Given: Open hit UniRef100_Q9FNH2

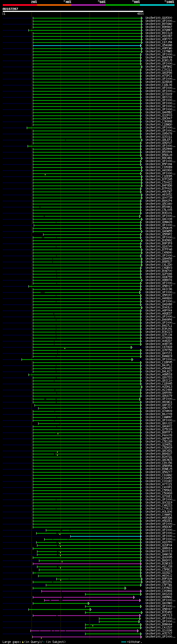Looking at the screenshot, I should pyautogui.click(x=159, y=67).
